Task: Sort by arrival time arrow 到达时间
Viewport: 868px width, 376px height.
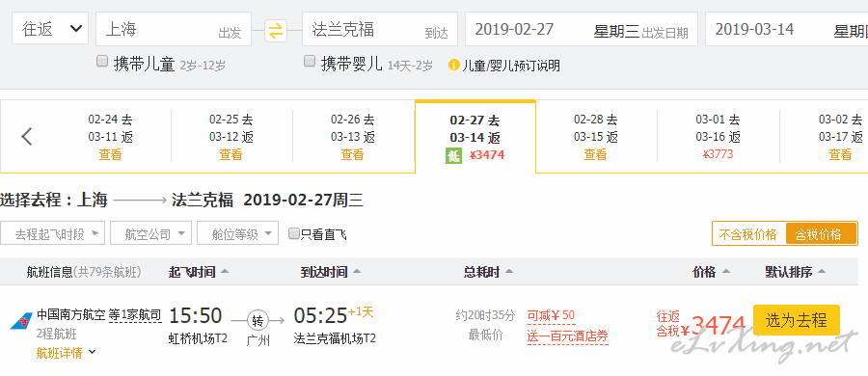Action: (357, 272)
